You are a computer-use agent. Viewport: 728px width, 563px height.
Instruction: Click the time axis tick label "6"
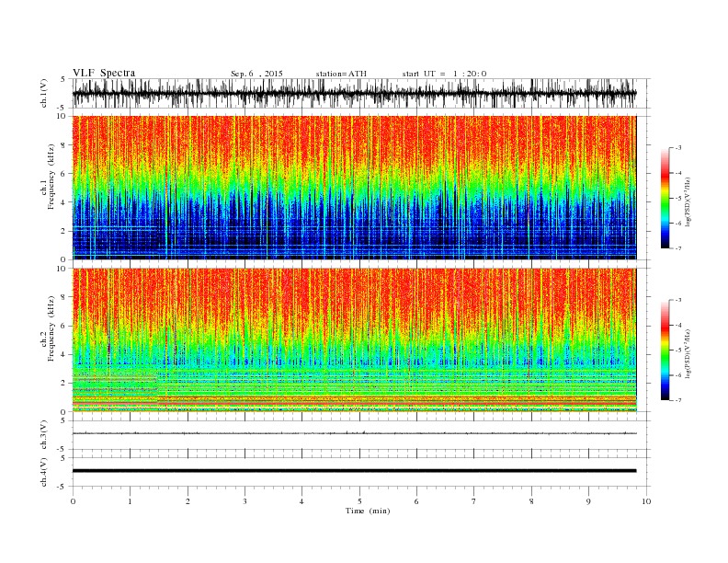click(x=416, y=501)
